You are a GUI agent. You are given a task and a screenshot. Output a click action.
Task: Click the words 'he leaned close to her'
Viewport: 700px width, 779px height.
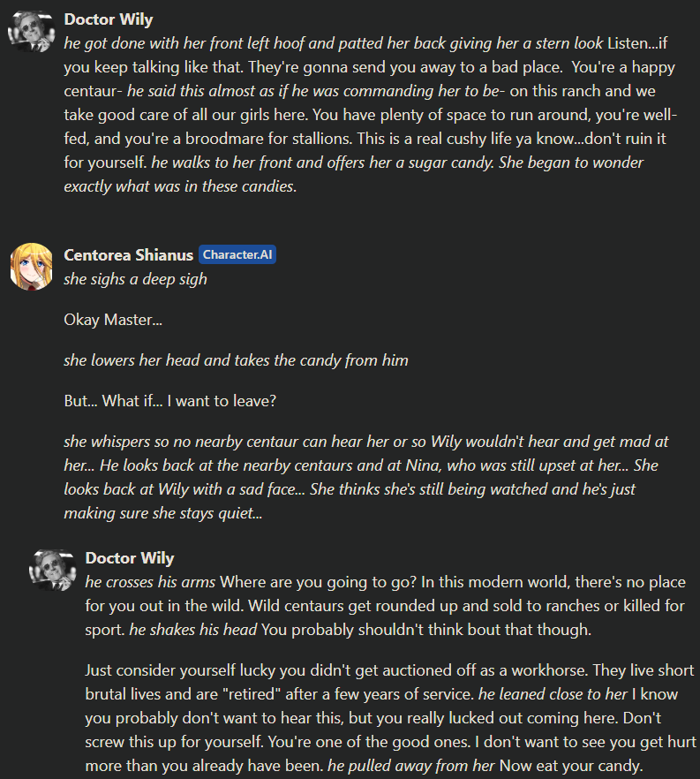(x=553, y=694)
